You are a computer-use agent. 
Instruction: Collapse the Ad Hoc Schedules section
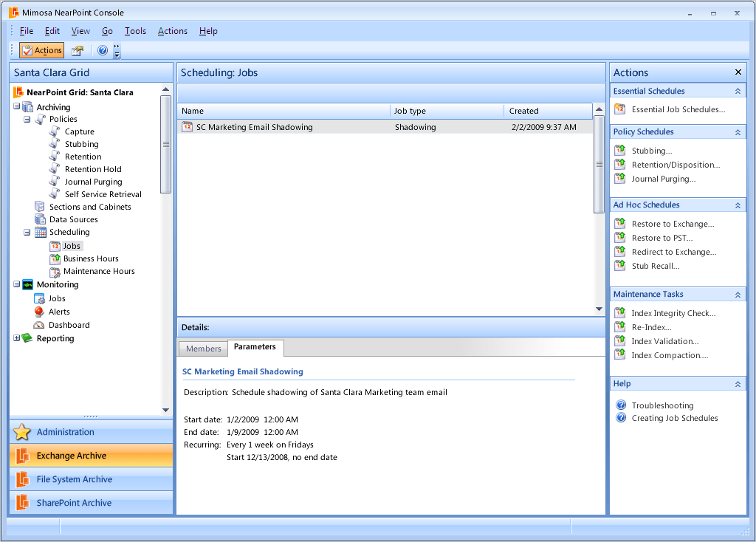[x=738, y=205]
